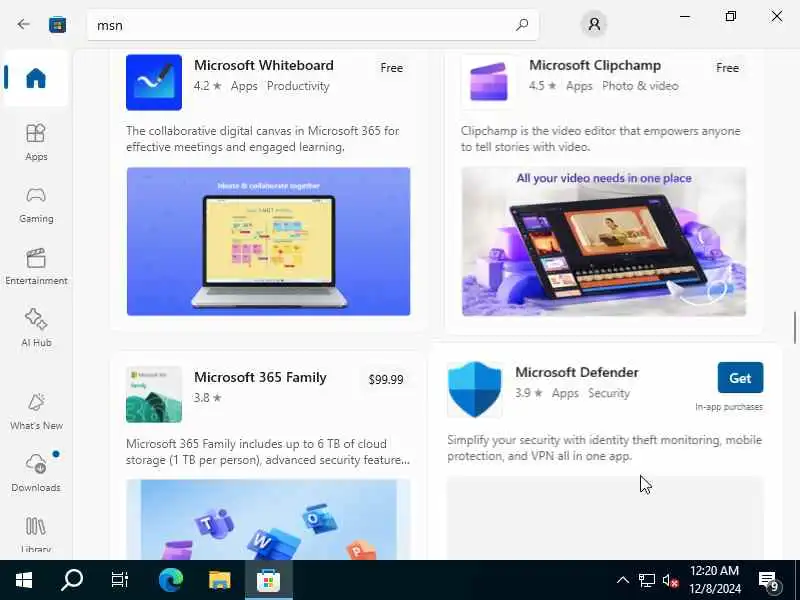The width and height of the screenshot is (800, 600).
Task: Click Free button for Microsoft Clipchamp
Action: (x=727, y=68)
